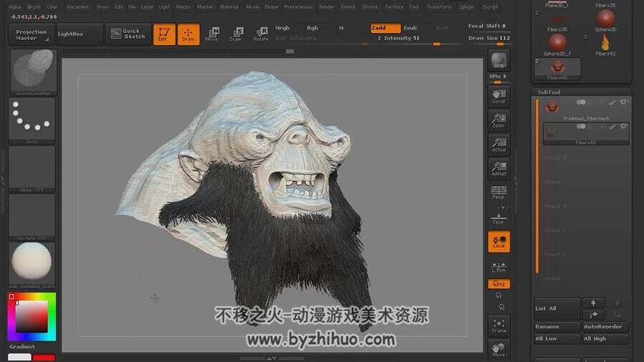This screenshot has width=644, height=362.
Task: Click the curved arrow subtool button
Action: point(593,315)
